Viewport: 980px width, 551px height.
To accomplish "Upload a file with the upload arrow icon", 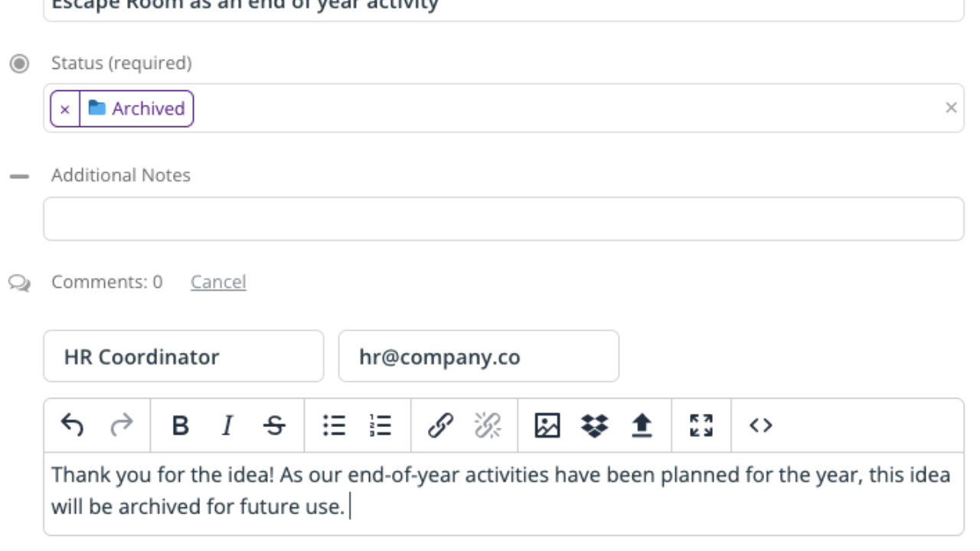I will [x=641, y=425].
